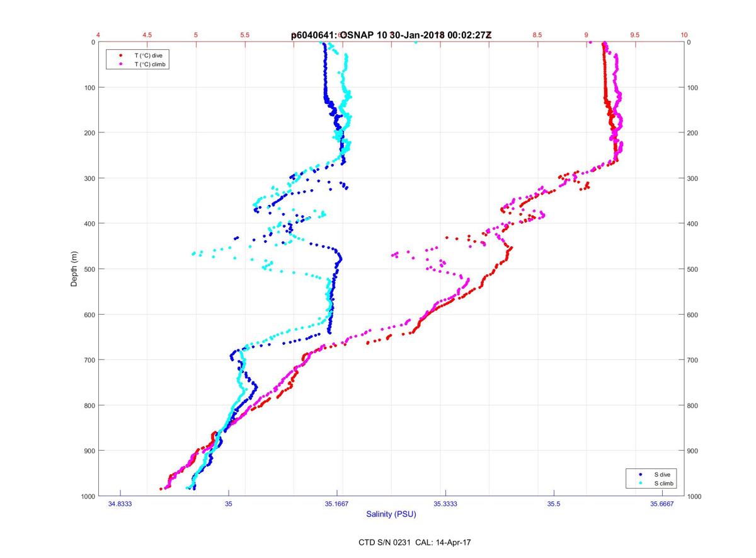Viewport: 756px width, 558px height.
Task: Click the temperature axis tick label 5.5
Action: (244, 35)
